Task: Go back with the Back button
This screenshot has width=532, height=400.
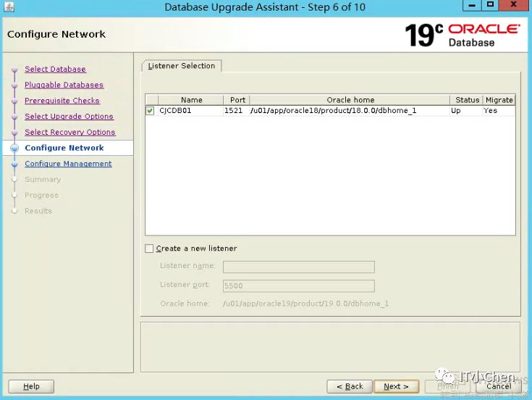Action: pyautogui.click(x=350, y=386)
